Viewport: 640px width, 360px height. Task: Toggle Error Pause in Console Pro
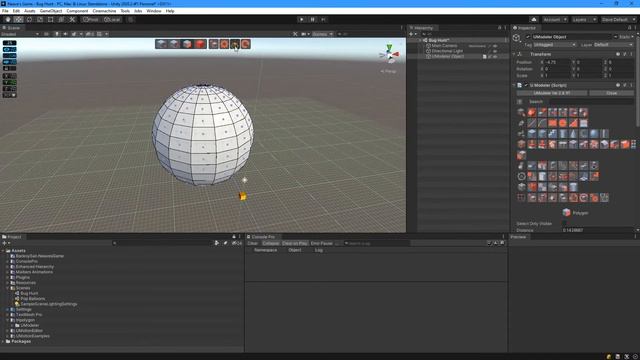pos(322,243)
